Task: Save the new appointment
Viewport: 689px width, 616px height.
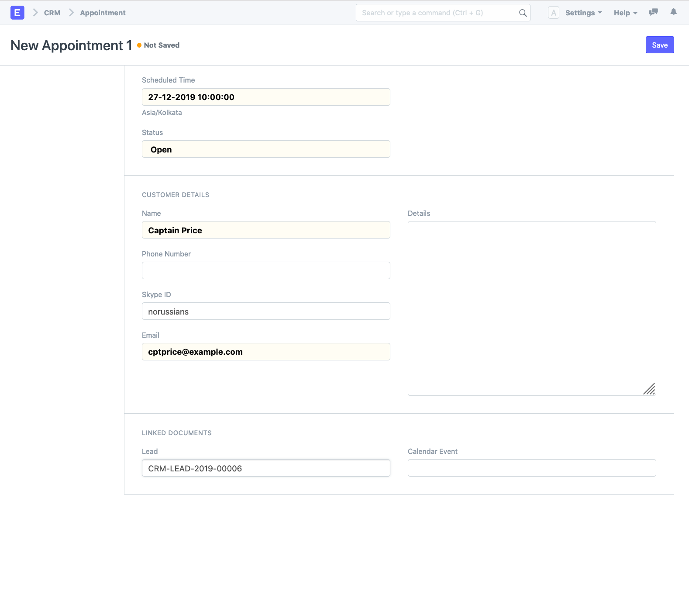Action: coord(659,45)
